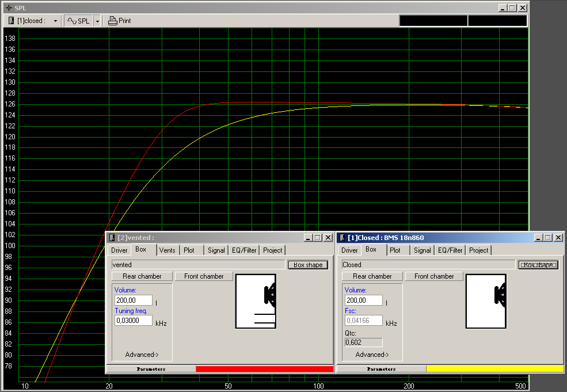The width and height of the screenshot is (567, 392).
Task: Open Signal tab in Closed window
Action: tap(423, 250)
